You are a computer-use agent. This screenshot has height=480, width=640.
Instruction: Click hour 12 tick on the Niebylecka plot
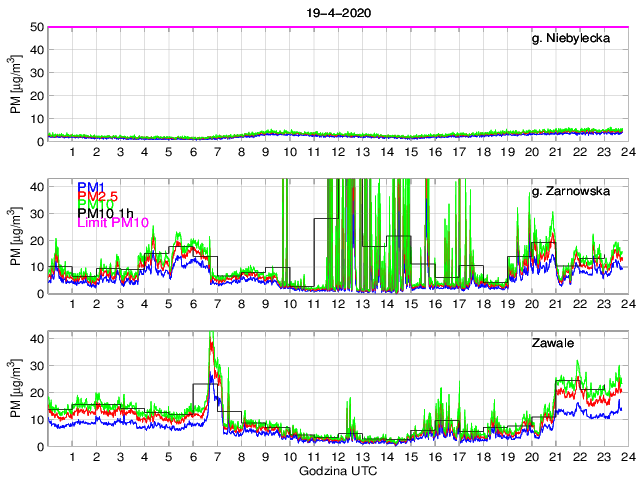click(x=337, y=152)
